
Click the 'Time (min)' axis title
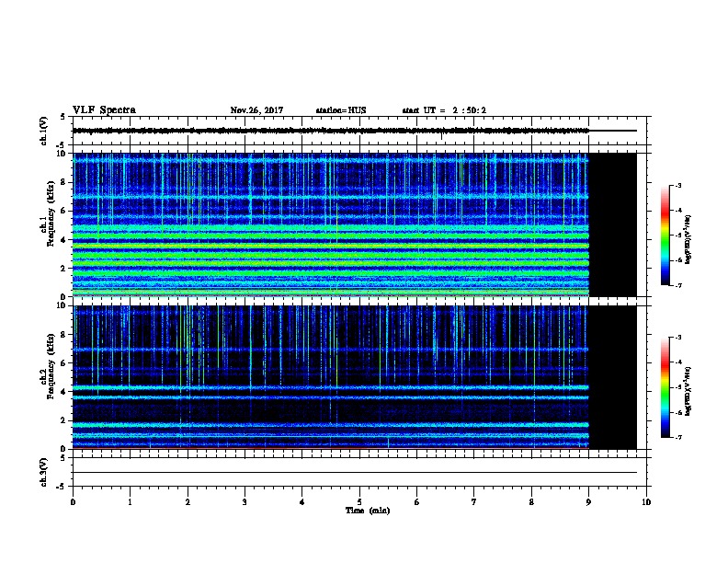(368, 511)
